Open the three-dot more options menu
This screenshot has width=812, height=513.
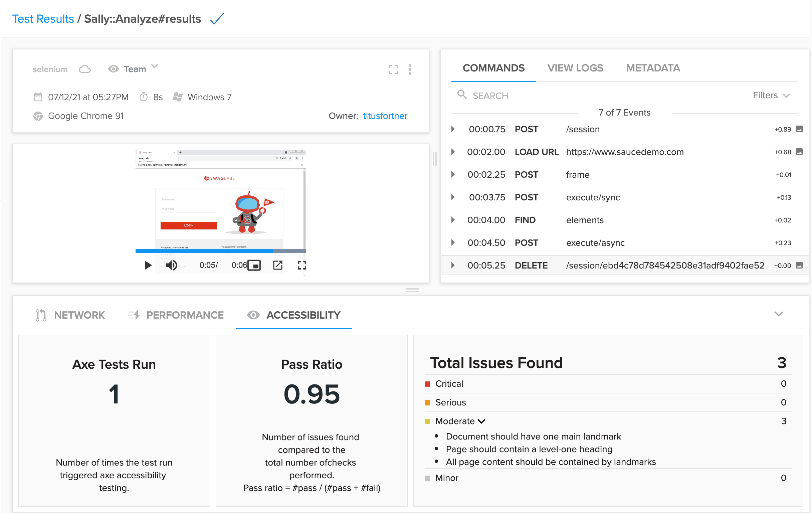[x=410, y=69]
